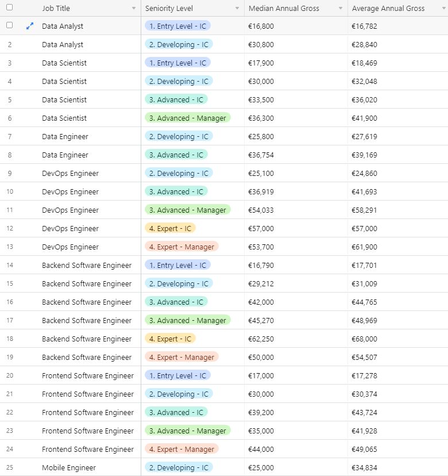Click the €62,250 median gross cell

click(x=261, y=339)
